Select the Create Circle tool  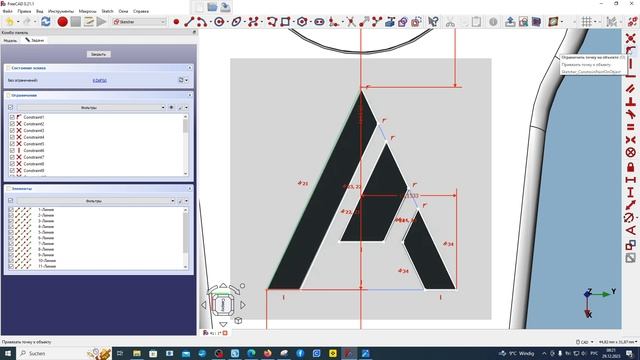219,22
